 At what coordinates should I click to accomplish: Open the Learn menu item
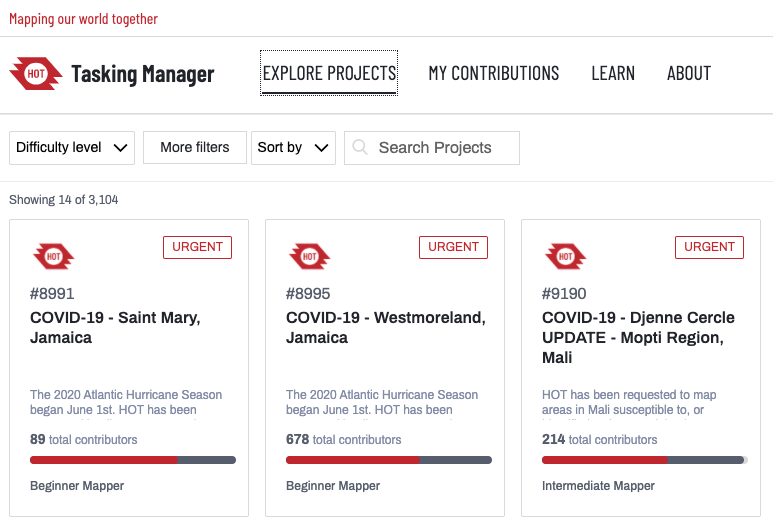tap(613, 73)
